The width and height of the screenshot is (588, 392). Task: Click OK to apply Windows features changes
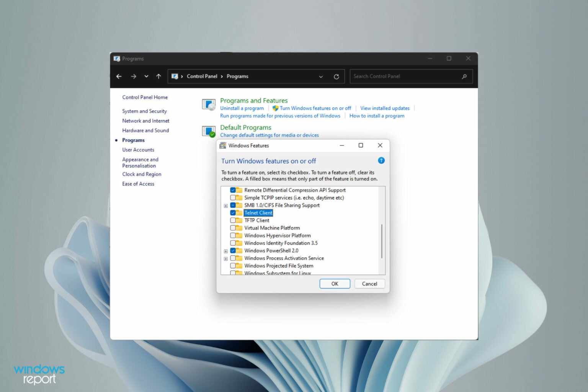pos(335,284)
